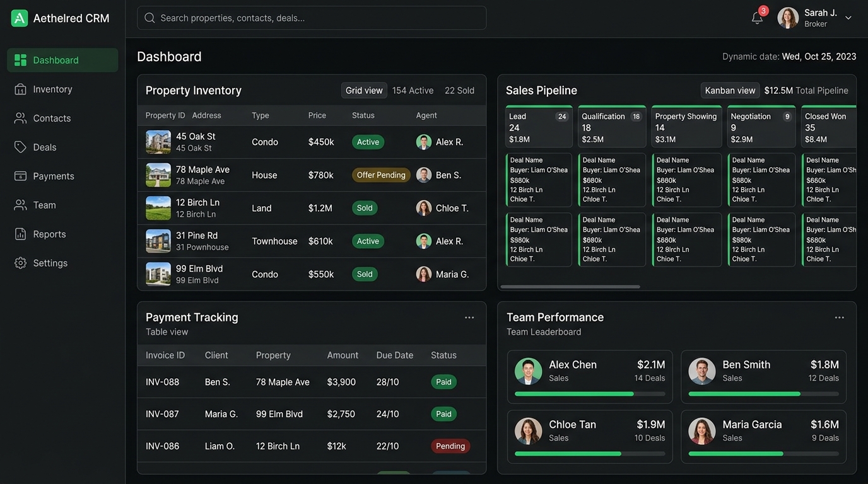This screenshot has height=484, width=868.
Task: Go to Reports in the sidebar
Action: coord(62,234)
